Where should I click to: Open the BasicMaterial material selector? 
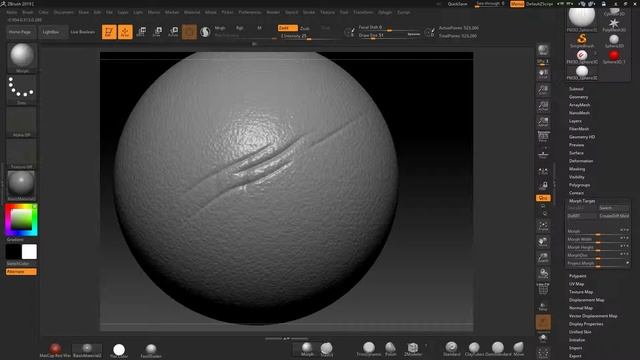pyautogui.click(x=22, y=186)
